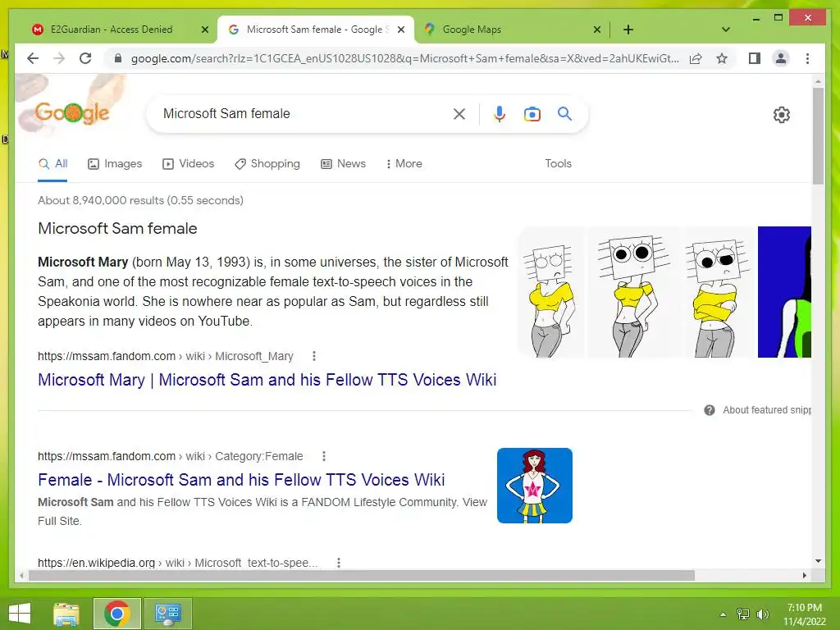The height and width of the screenshot is (630, 840).
Task: Open the Chrome profile avatar menu
Action: click(781, 58)
